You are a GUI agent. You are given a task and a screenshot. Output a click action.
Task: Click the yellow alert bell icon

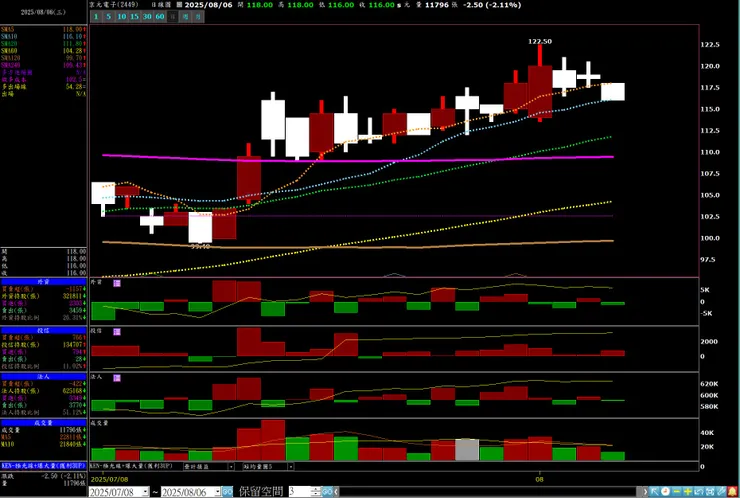(x=732, y=492)
